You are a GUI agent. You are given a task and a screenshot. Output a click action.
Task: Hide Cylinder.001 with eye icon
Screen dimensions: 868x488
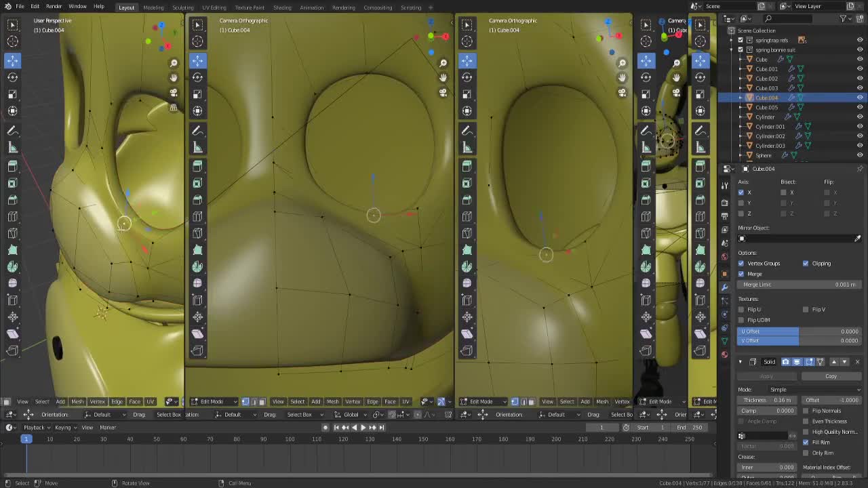(860, 127)
